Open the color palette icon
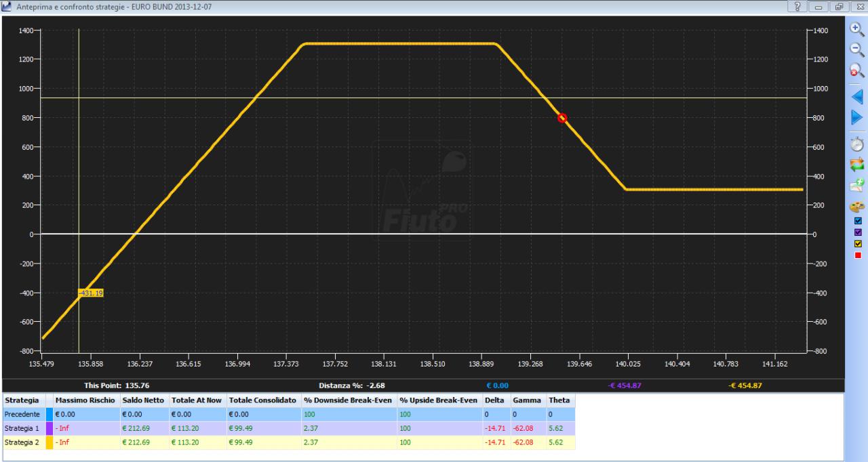Image resolution: width=868 pixels, height=462 pixels. click(857, 206)
